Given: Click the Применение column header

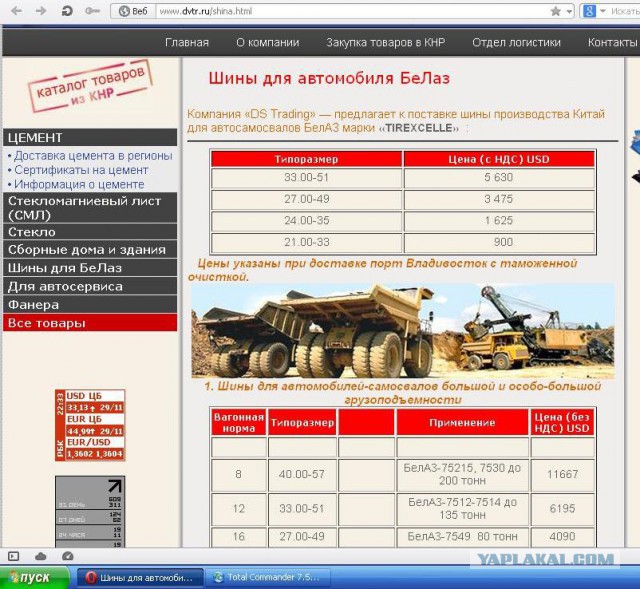Looking at the screenshot, I should pos(462,422).
